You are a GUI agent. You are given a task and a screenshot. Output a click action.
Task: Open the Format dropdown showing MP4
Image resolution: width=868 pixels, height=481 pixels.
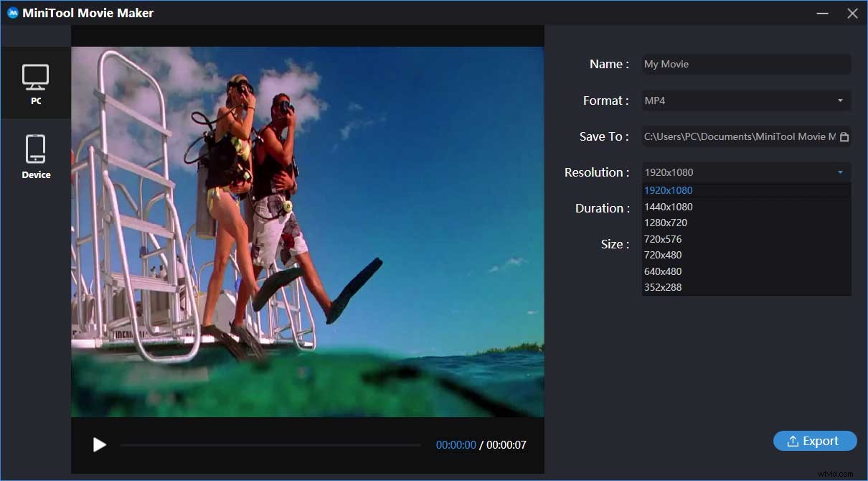click(x=746, y=101)
